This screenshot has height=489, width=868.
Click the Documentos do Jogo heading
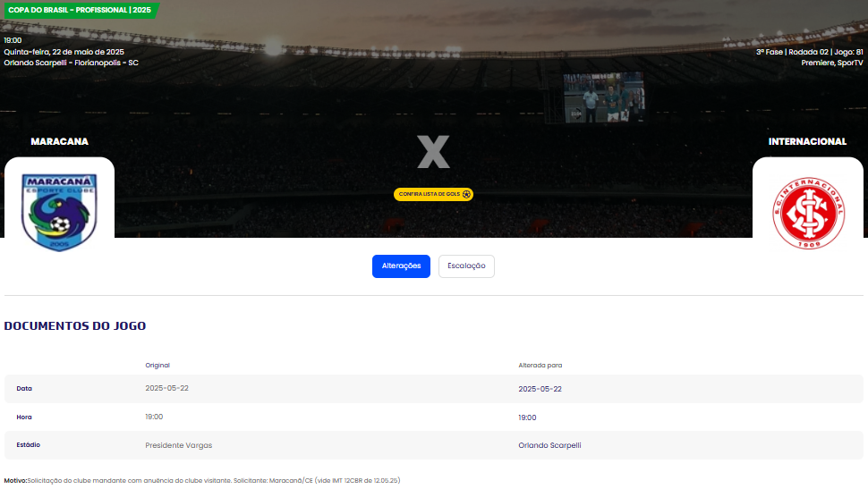coord(75,325)
